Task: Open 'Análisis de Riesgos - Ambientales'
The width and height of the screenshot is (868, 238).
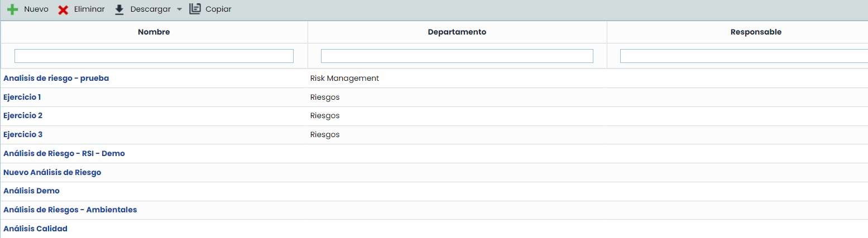Action: (70, 210)
